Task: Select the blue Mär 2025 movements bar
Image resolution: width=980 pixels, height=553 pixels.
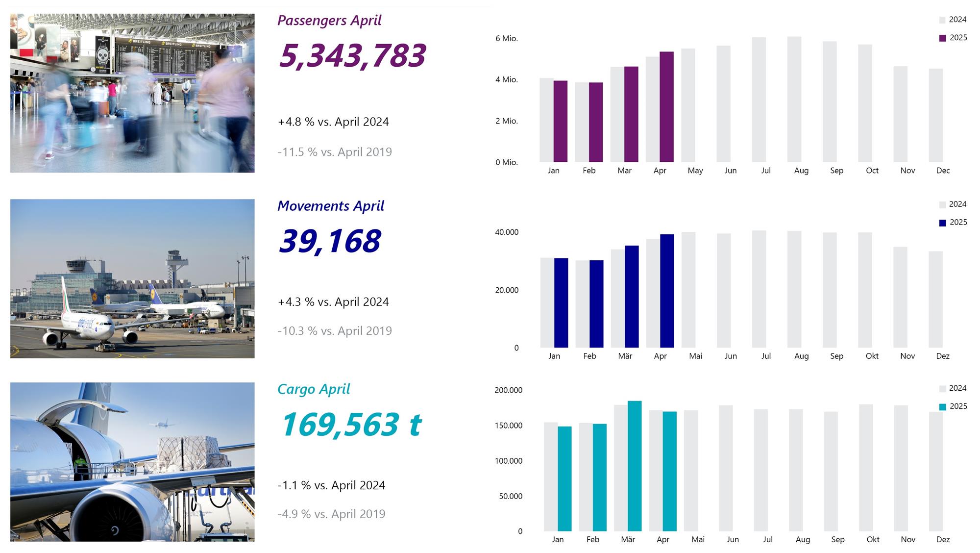Action: click(632, 297)
